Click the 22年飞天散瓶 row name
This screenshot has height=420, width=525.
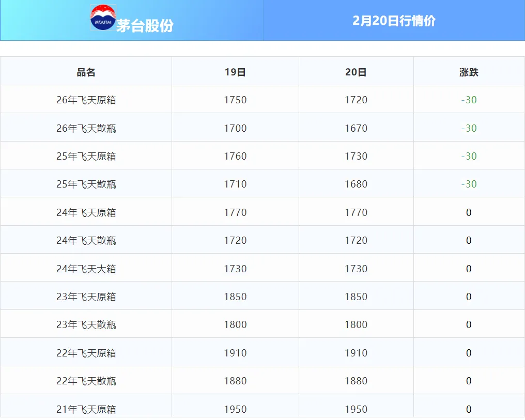86,381
